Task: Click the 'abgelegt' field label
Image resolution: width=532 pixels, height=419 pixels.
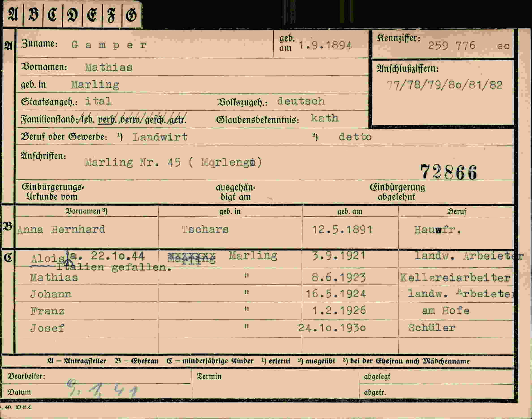Action: tap(377, 376)
